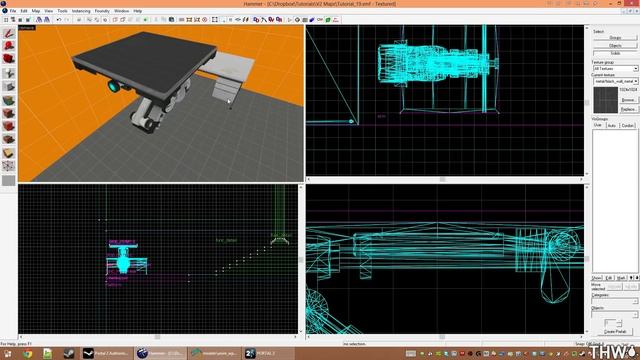Open the Foundry menu
The width and height of the screenshot is (640, 360).
102,11
